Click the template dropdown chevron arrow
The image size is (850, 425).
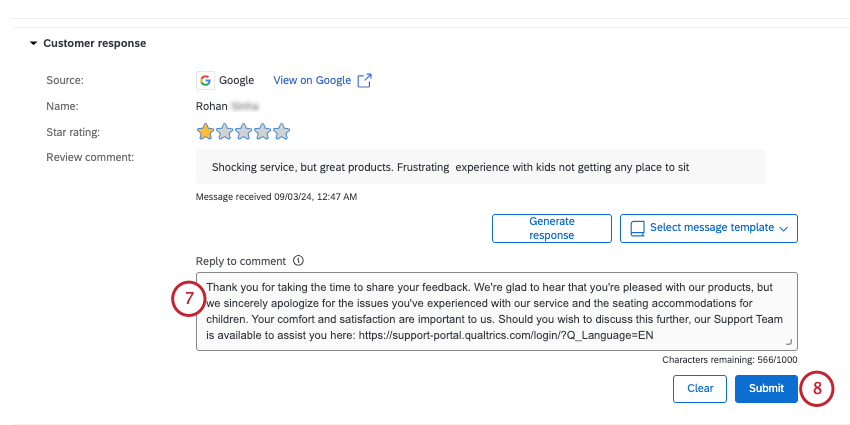[783, 229]
